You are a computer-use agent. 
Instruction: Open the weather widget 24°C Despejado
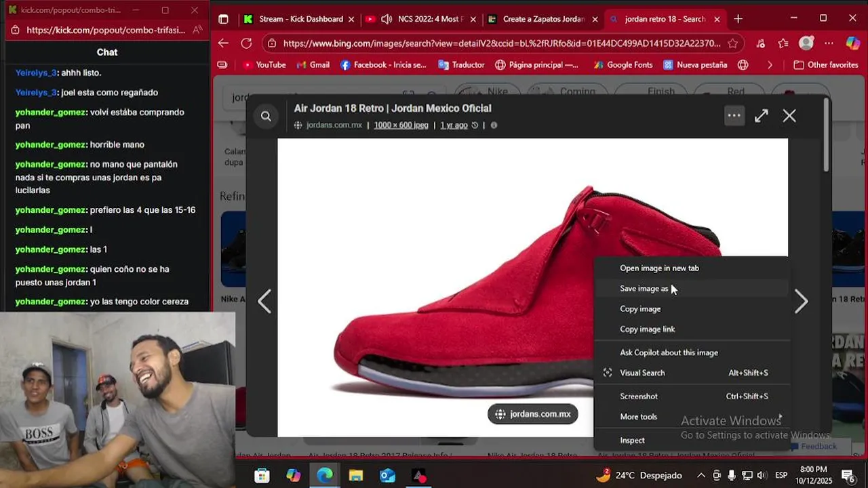point(638,475)
